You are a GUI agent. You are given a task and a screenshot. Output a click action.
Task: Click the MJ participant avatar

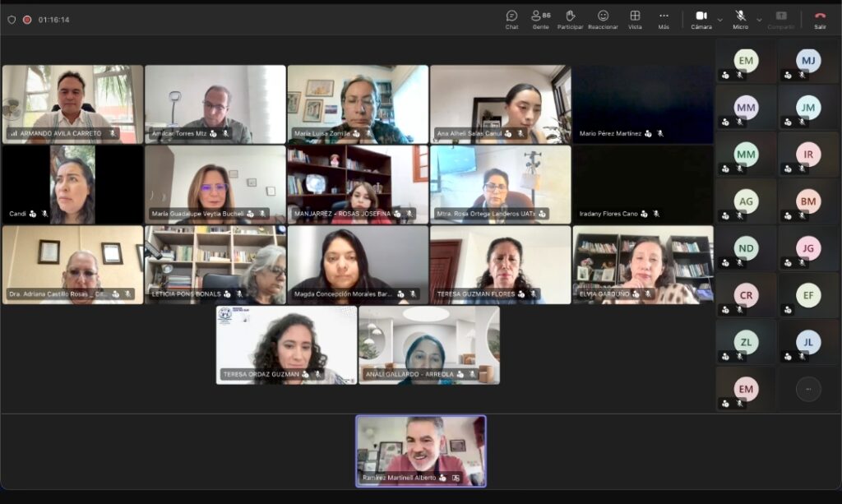(x=808, y=61)
